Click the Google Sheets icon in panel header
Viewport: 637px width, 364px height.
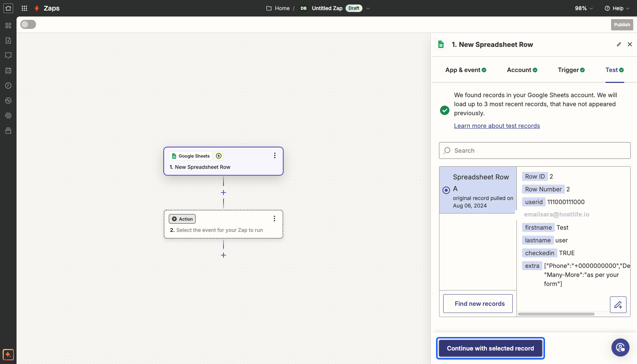441,44
